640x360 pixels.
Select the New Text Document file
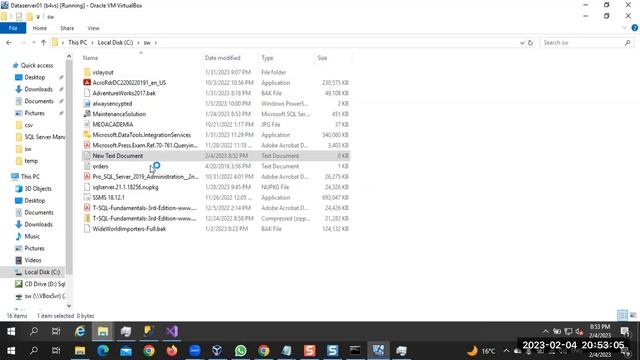[118, 156]
